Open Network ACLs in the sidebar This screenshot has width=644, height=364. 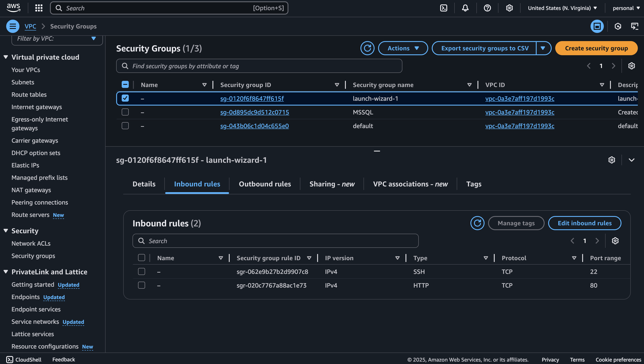31,243
